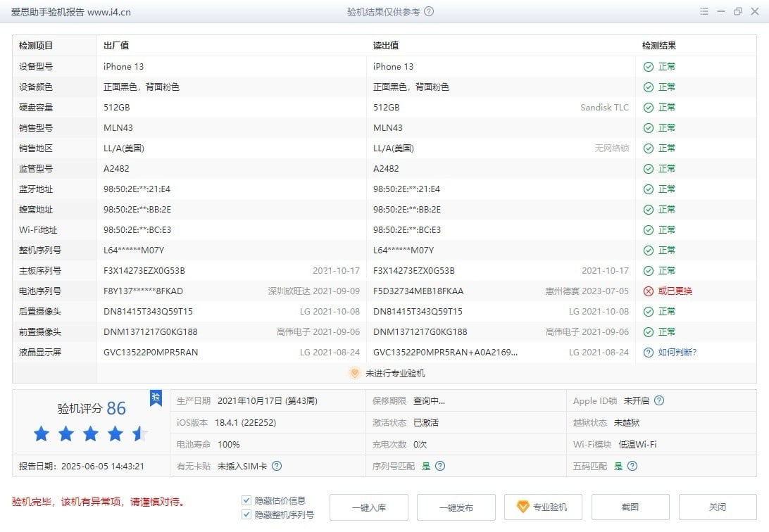Click the 或已更换 result text

pos(675,291)
